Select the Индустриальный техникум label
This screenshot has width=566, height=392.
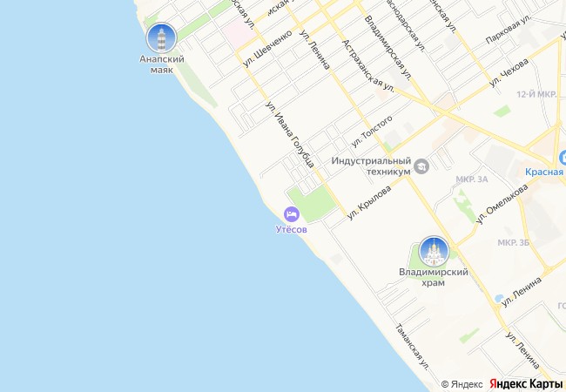tap(372, 166)
